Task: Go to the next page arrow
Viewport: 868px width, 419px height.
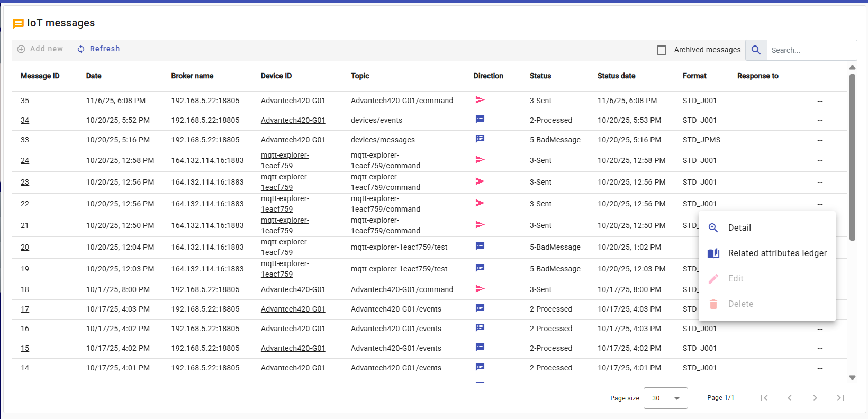Action: pos(815,398)
